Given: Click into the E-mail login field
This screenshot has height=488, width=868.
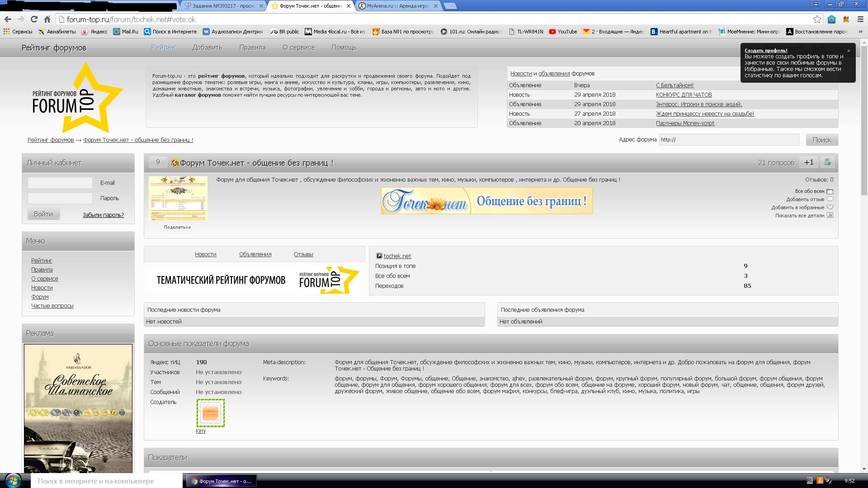Looking at the screenshot, I should coord(60,183).
